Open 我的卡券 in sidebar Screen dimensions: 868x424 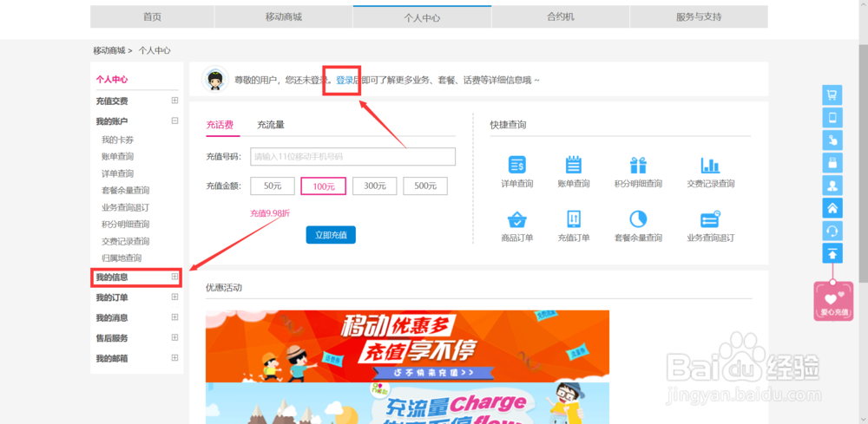click(x=117, y=140)
